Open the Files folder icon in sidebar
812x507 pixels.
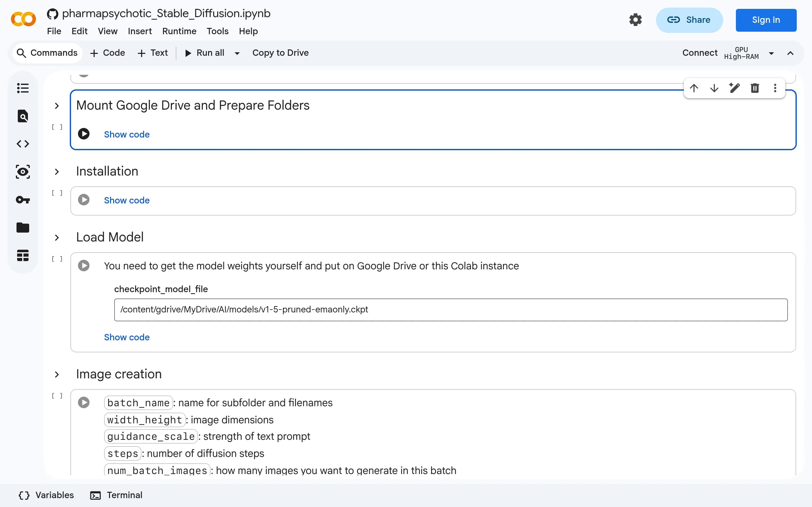click(23, 228)
